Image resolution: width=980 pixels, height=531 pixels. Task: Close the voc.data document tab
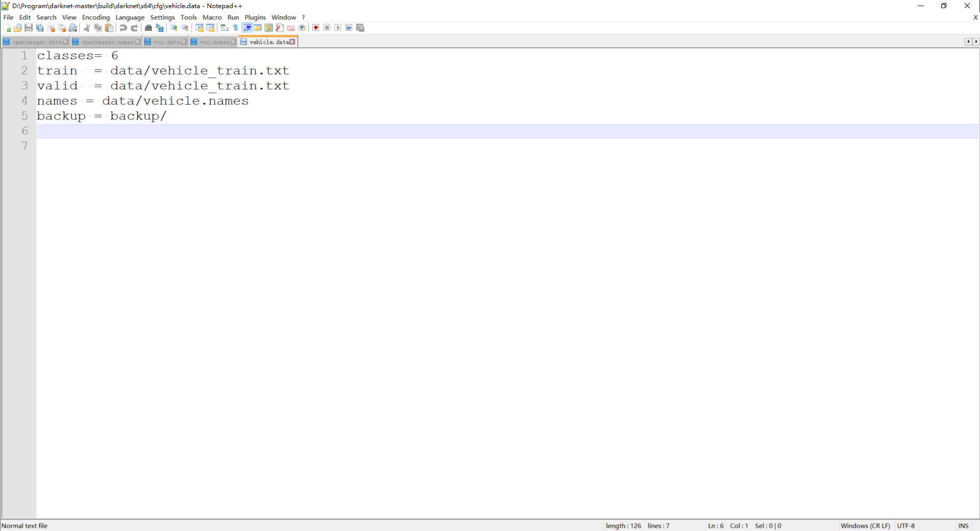(x=184, y=42)
